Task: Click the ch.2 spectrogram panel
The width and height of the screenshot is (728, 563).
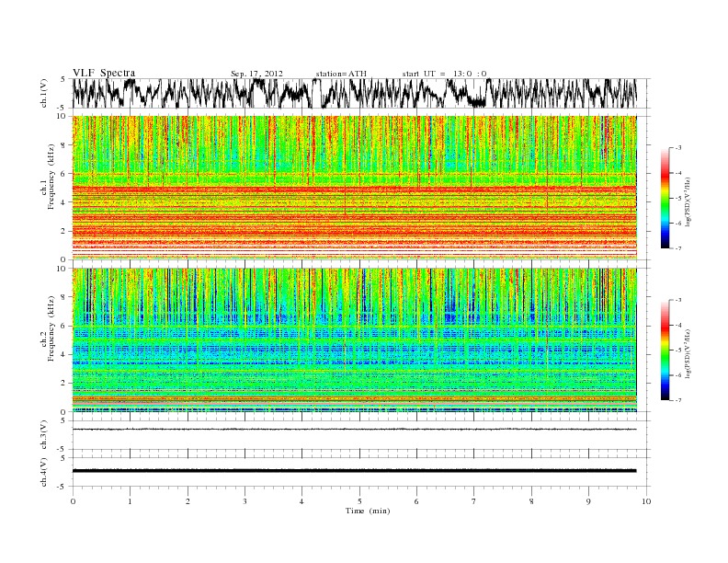Action: click(354, 340)
